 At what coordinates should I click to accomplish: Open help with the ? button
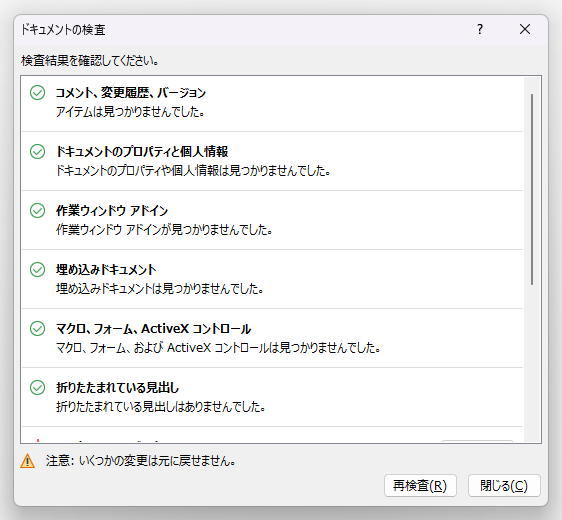tap(480, 29)
